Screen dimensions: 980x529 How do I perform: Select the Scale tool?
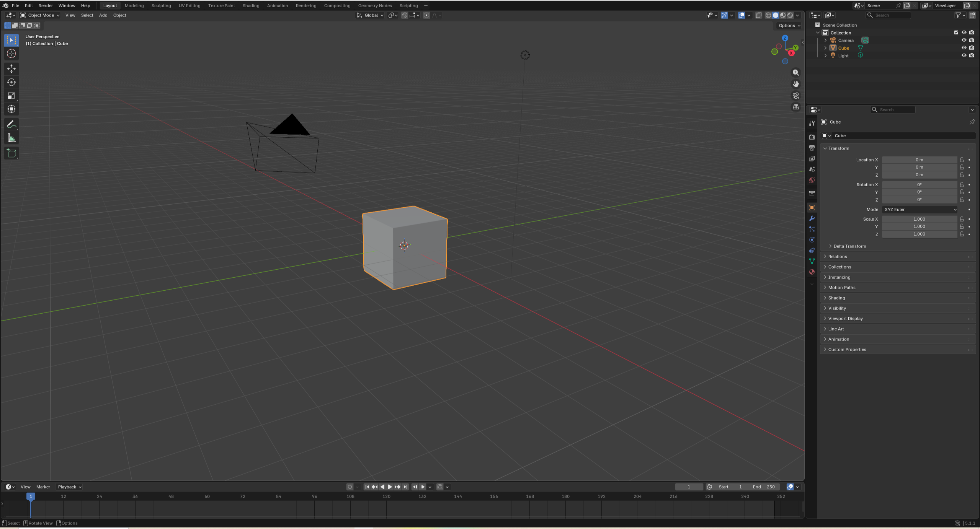[11, 96]
